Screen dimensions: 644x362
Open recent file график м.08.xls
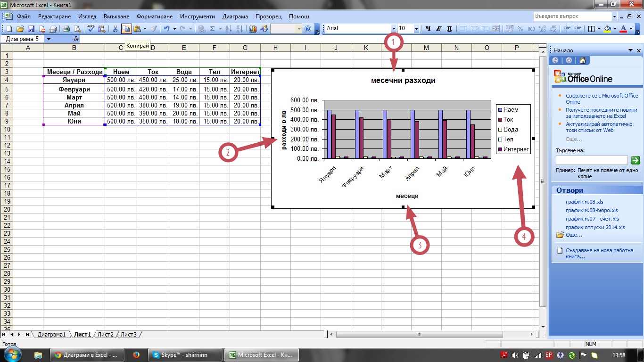[585, 202]
